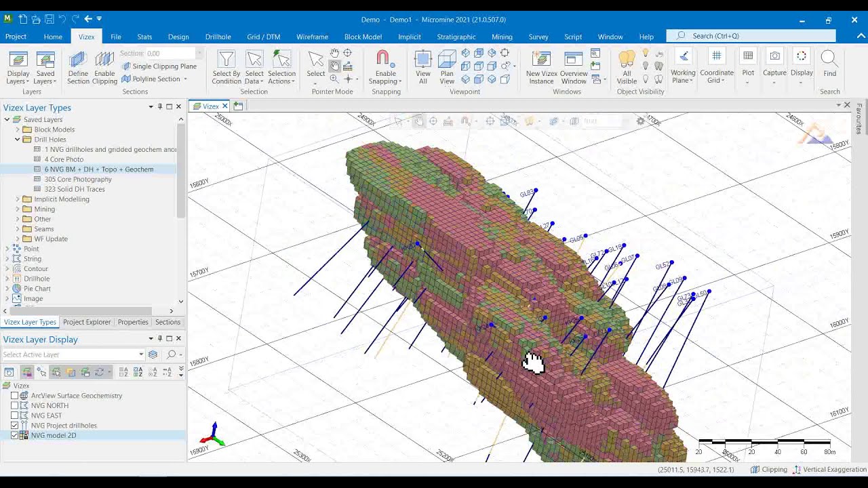The image size is (868, 488).
Task: Select the Pan hand pointer mode
Action: 334,66
